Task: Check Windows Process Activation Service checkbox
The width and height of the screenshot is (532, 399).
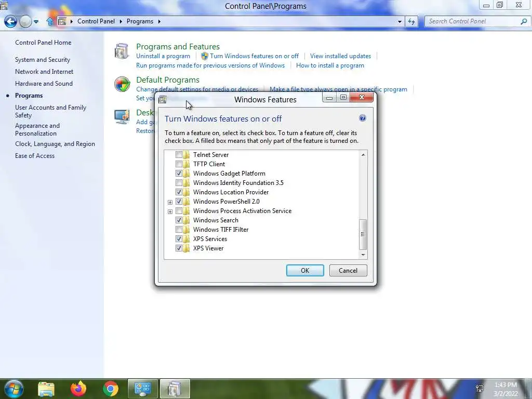Action: pyautogui.click(x=179, y=211)
